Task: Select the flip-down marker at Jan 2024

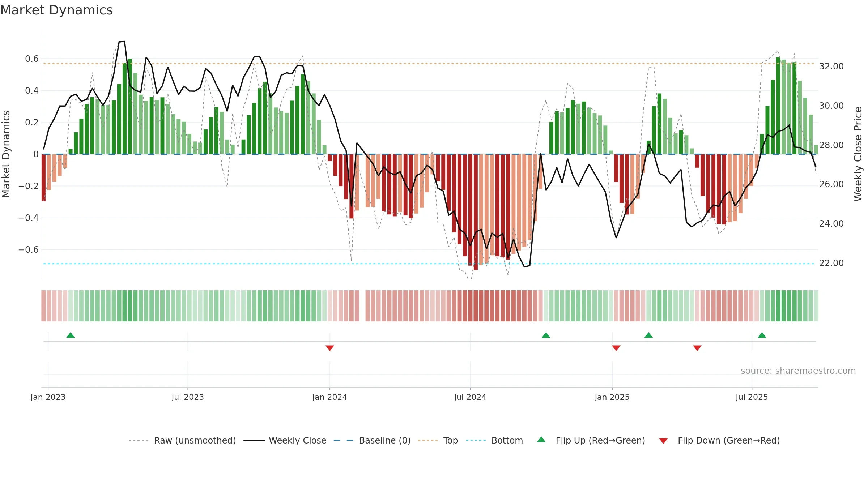Action: click(x=330, y=348)
